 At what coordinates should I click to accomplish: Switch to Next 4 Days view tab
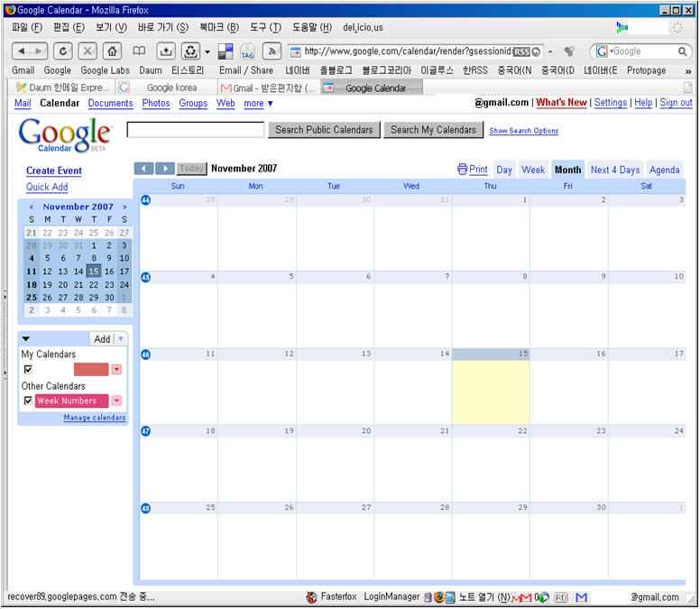pyautogui.click(x=615, y=170)
